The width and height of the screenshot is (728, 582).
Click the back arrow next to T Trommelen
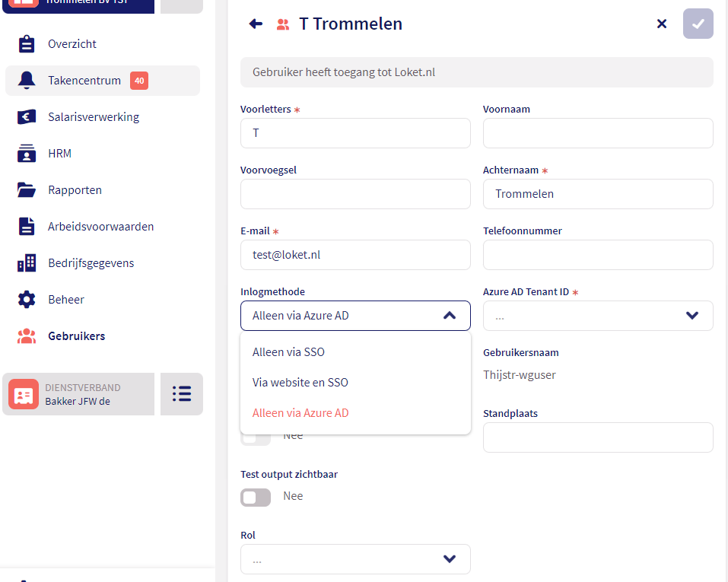point(256,24)
